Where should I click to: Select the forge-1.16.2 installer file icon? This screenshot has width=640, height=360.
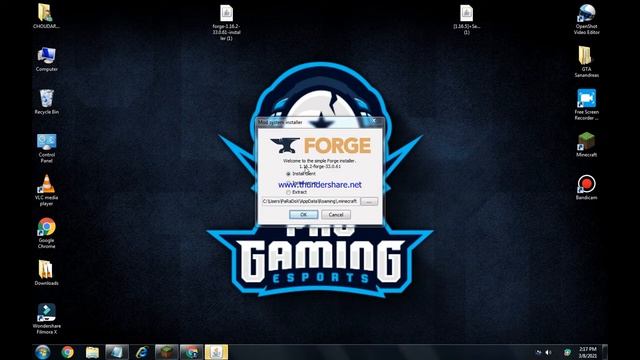pos(227,22)
